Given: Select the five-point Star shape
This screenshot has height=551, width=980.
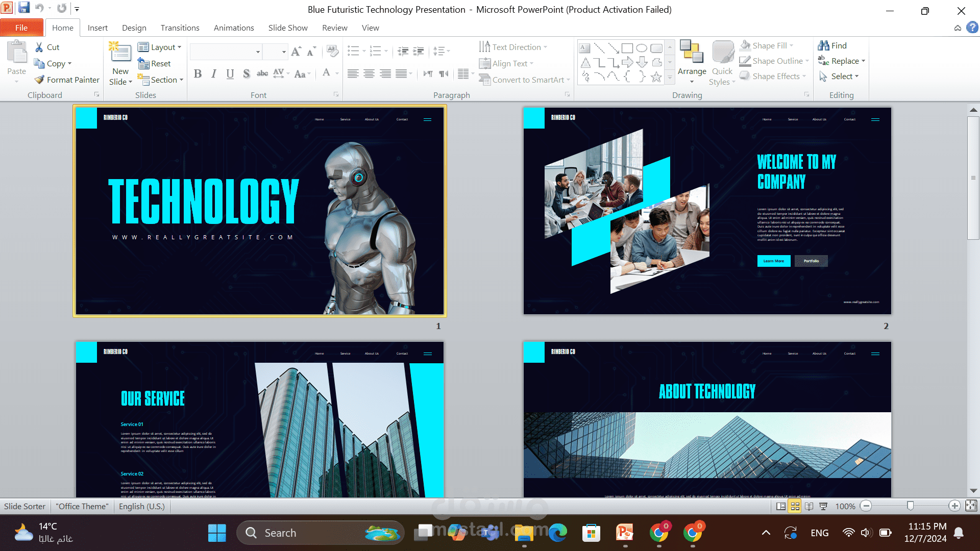Looking at the screenshot, I should tap(656, 77).
